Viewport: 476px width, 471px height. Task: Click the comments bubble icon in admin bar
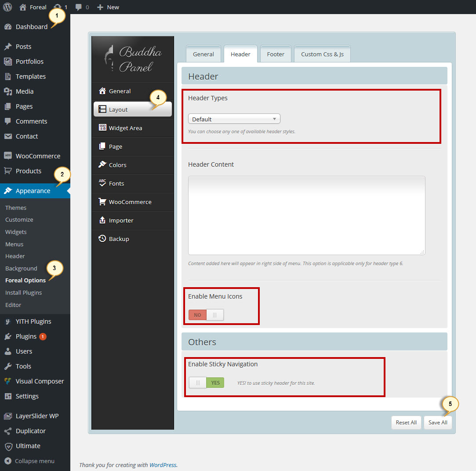click(x=78, y=7)
